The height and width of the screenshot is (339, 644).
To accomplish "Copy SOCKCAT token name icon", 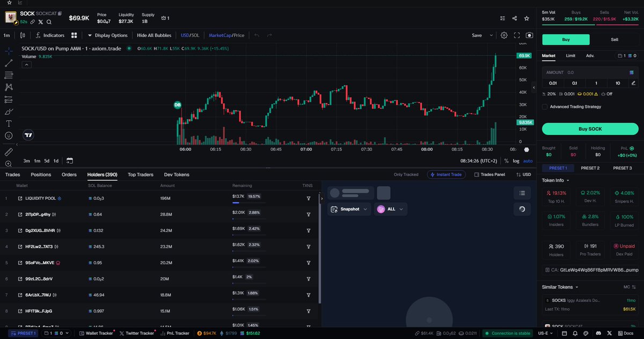I will coord(60,13).
